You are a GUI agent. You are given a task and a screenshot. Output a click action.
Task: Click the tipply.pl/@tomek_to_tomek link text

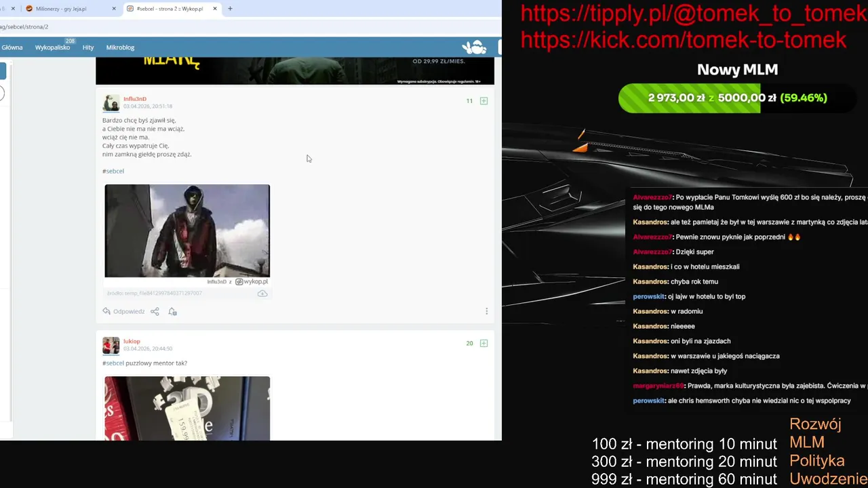(694, 14)
